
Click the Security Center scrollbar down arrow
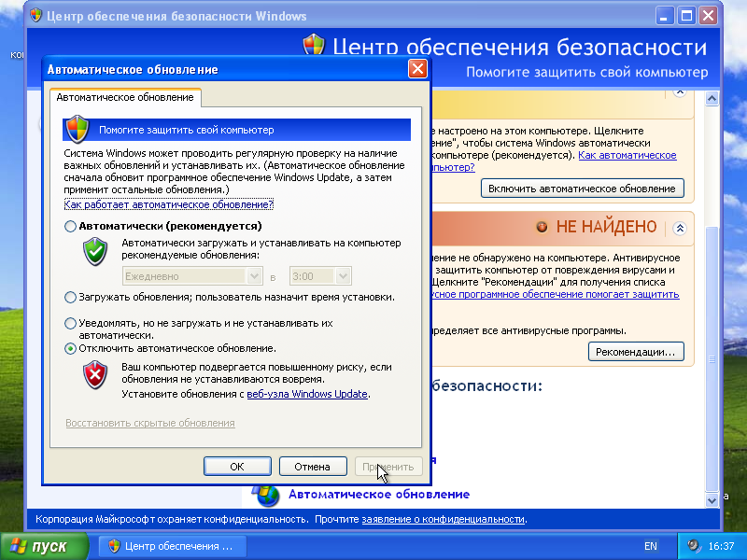712,500
